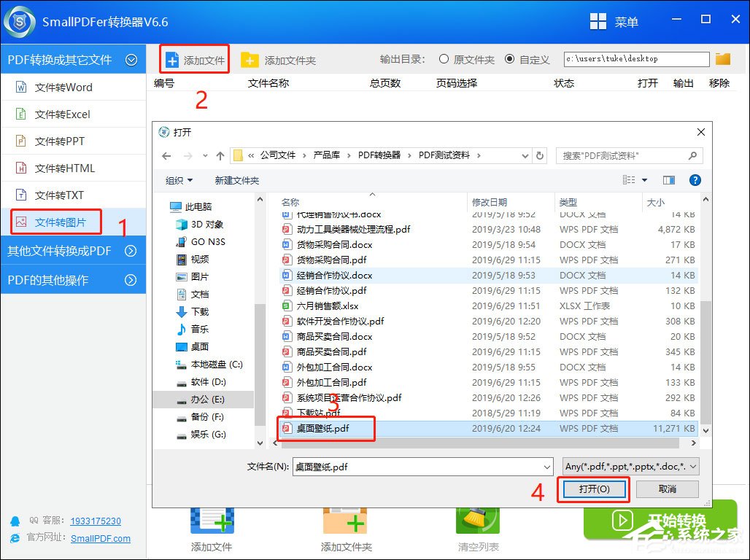Select 文件转HTML in the sidebar
The image size is (750, 560).
click(x=55, y=168)
